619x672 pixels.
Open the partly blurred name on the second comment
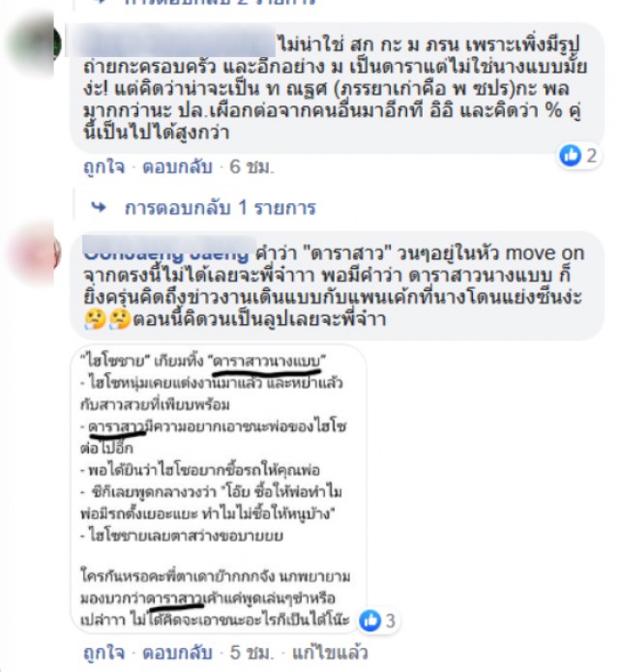click(170, 248)
